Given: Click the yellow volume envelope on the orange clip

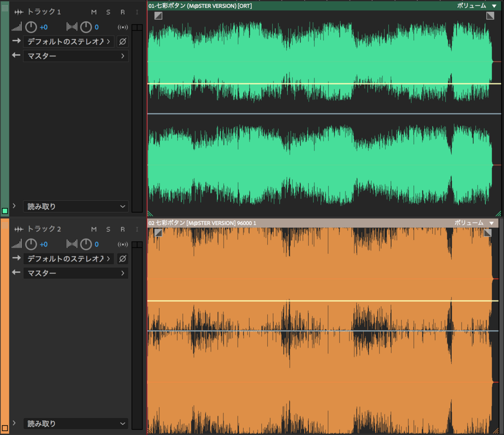Looking at the screenshot, I should (x=323, y=301).
